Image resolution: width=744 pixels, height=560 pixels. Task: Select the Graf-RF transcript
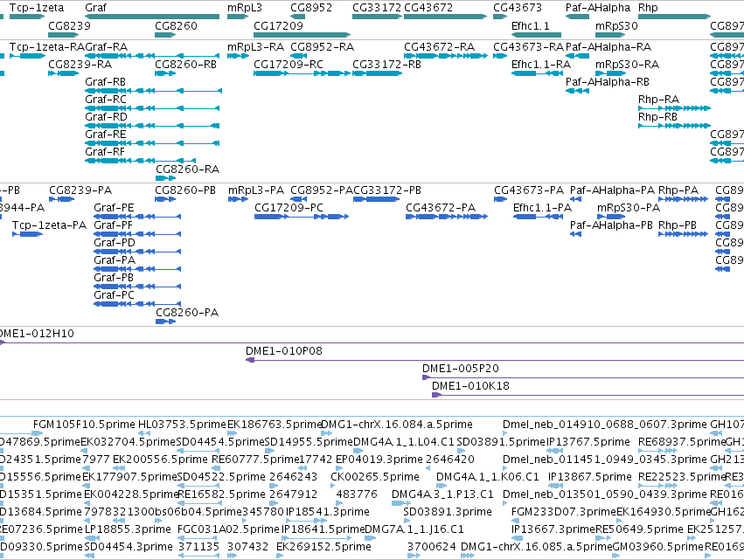click(141, 161)
